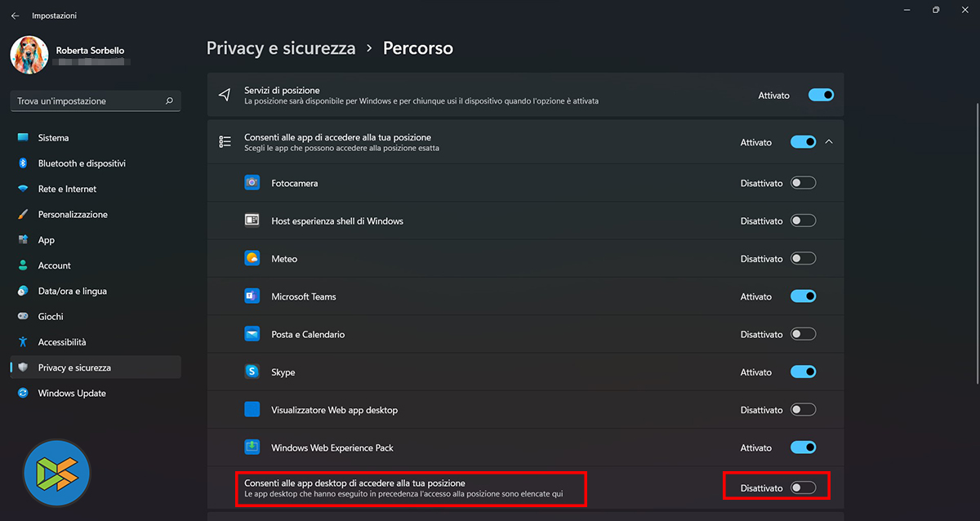Click the Posta e Calendario mail icon
The height and width of the screenshot is (521, 980).
coord(252,334)
